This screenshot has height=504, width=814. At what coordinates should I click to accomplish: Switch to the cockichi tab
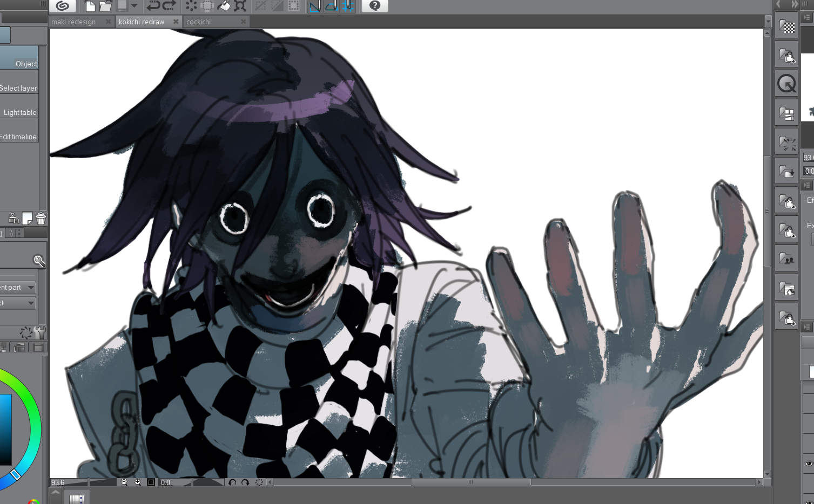(198, 22)
